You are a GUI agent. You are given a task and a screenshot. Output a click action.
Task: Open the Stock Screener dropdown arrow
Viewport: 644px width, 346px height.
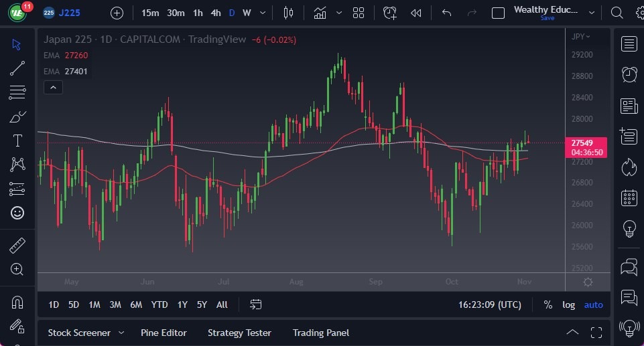coord(121,333)
